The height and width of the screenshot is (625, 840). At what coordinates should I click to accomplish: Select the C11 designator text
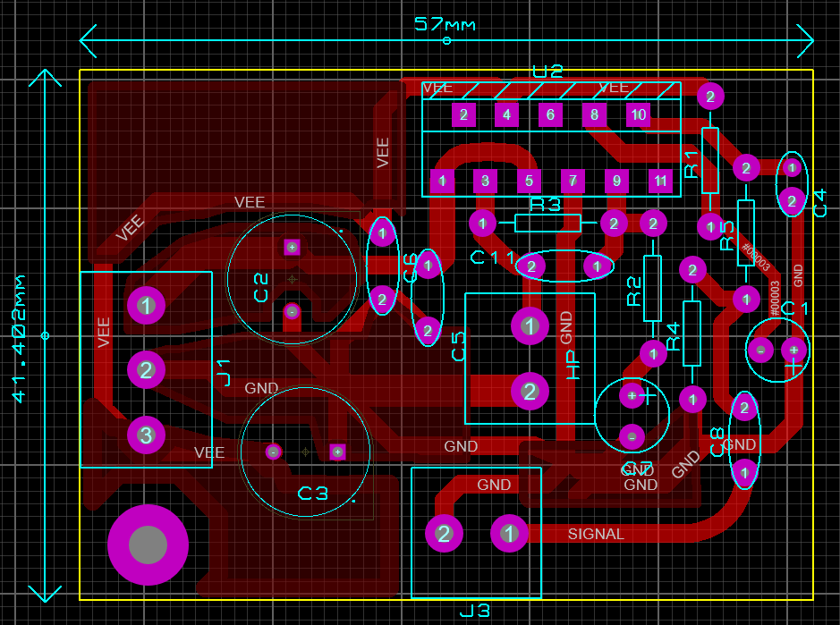493,258
